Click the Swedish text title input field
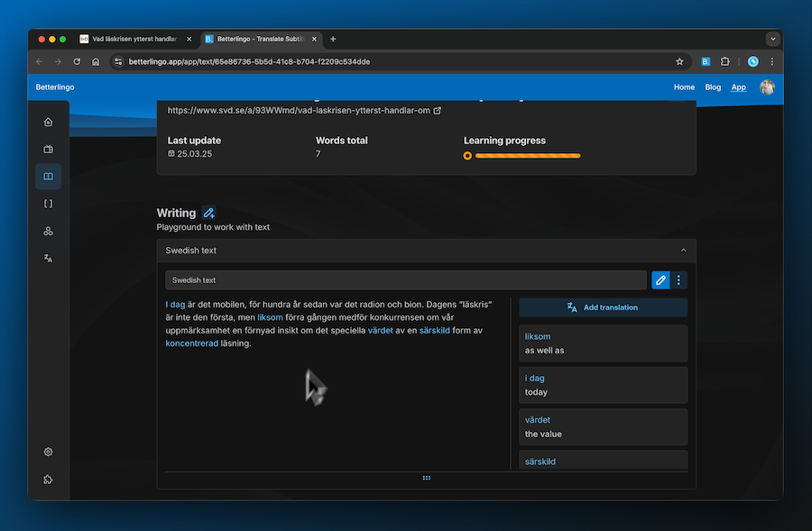Screen dimensions: 812x531 coord(406,280)
